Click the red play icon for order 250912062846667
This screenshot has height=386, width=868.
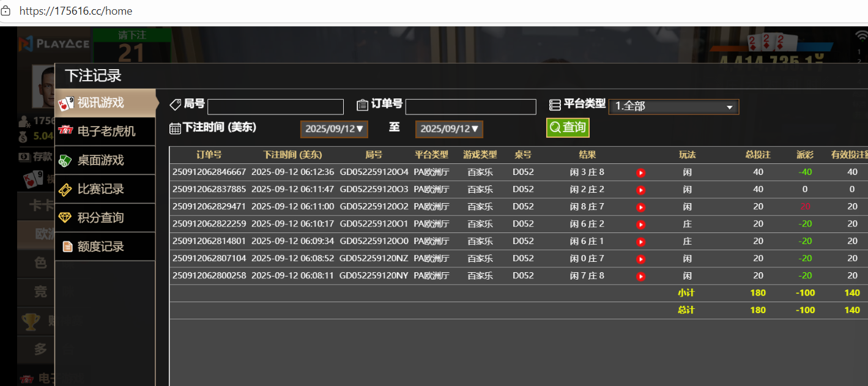click(640, 173)
